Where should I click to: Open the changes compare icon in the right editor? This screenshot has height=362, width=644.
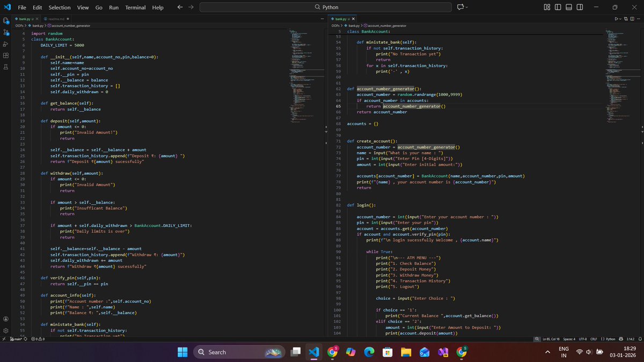(x=626, y=19)
